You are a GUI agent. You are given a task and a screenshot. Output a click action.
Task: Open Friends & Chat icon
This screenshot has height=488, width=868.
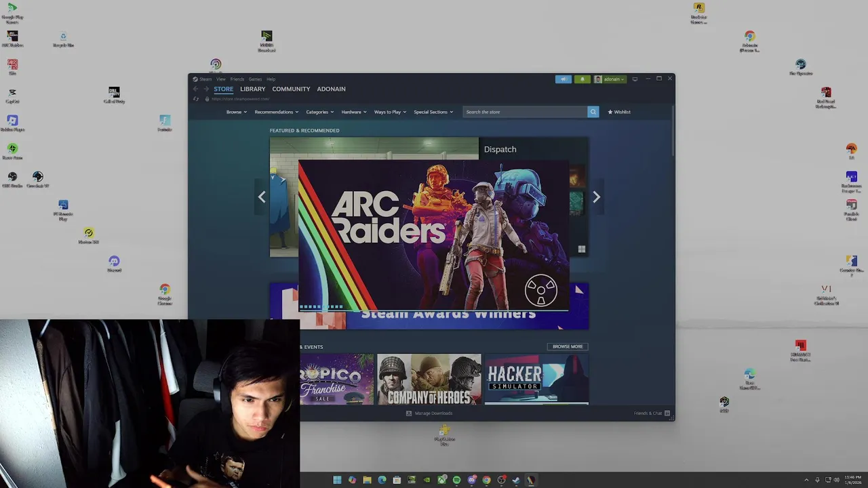click(667, 413)
